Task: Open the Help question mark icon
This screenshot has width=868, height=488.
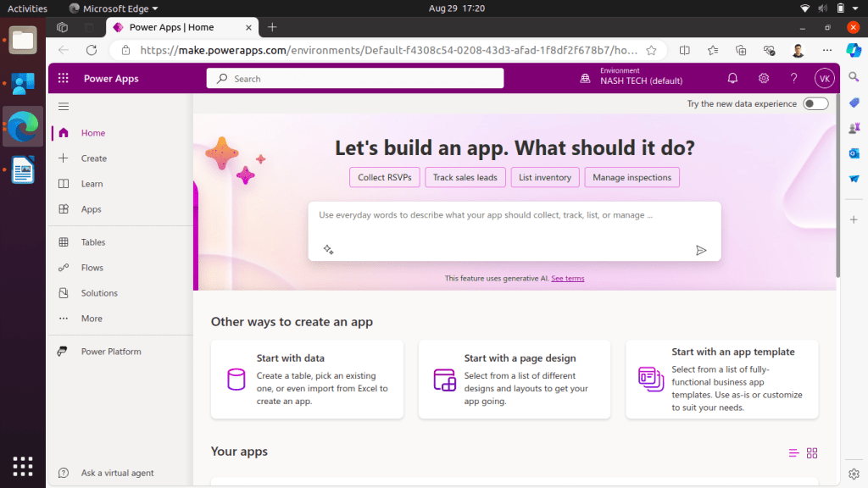Action: [793, 77]
